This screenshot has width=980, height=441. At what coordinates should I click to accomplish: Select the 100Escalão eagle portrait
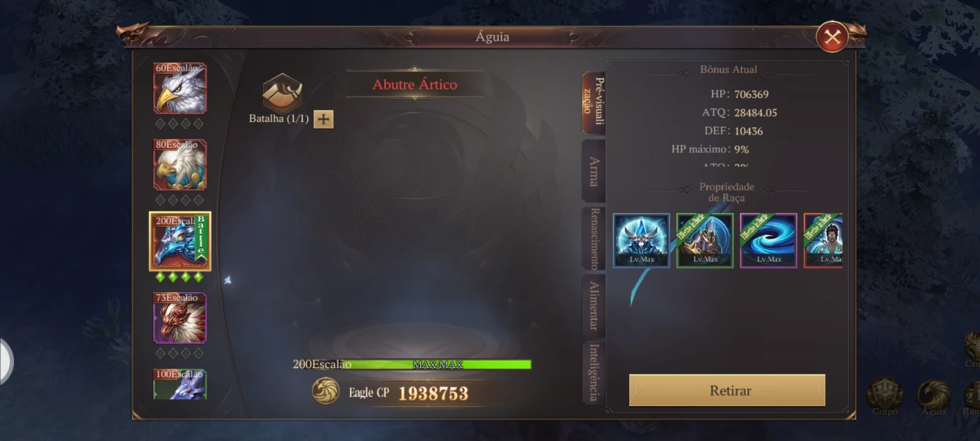click(x=180, y=384)
